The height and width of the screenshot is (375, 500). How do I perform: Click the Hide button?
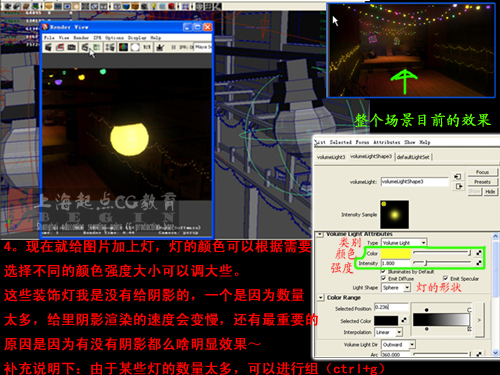click(490, 191)
